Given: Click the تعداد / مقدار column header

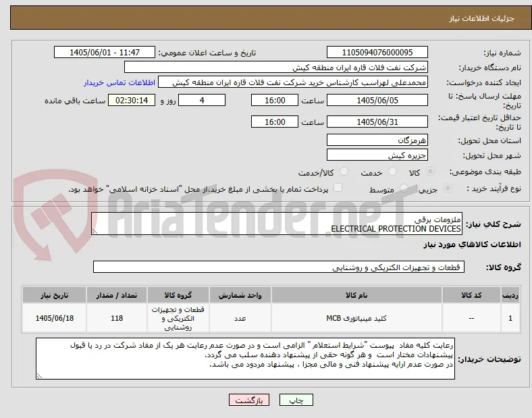Looking at the screenshot, I should [117, 295].
